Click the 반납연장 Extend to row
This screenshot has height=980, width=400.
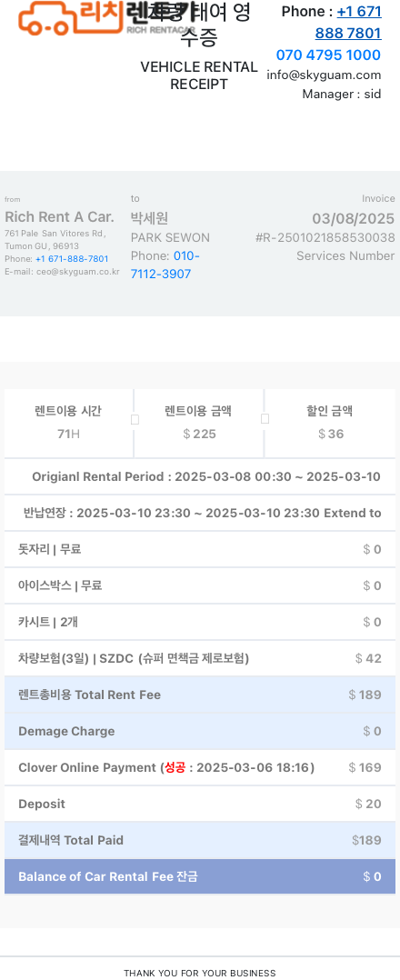point(200,513)
